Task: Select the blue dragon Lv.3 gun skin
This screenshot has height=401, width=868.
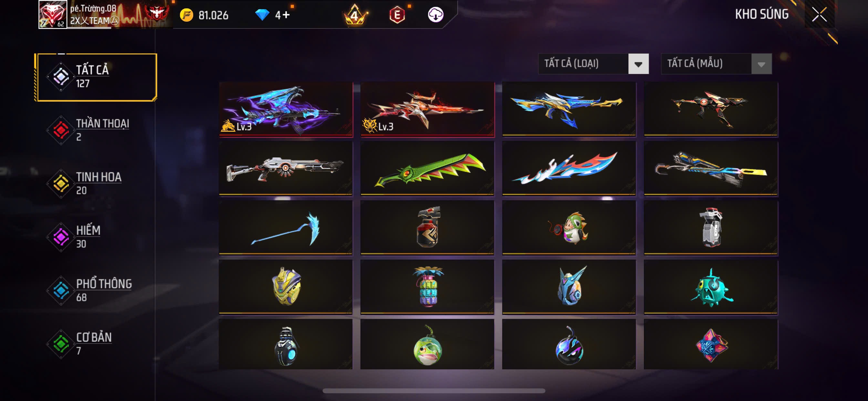Action: coord(286,109)
